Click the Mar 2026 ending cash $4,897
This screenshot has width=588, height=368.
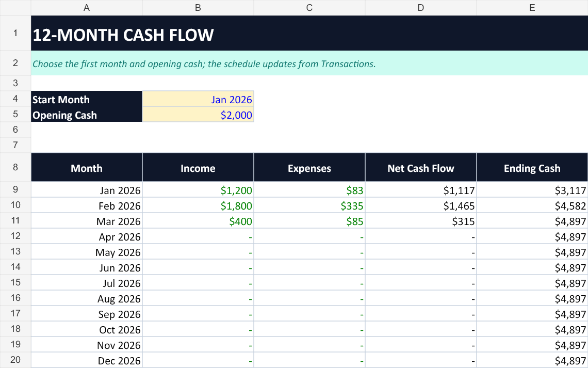pos(532,220)
